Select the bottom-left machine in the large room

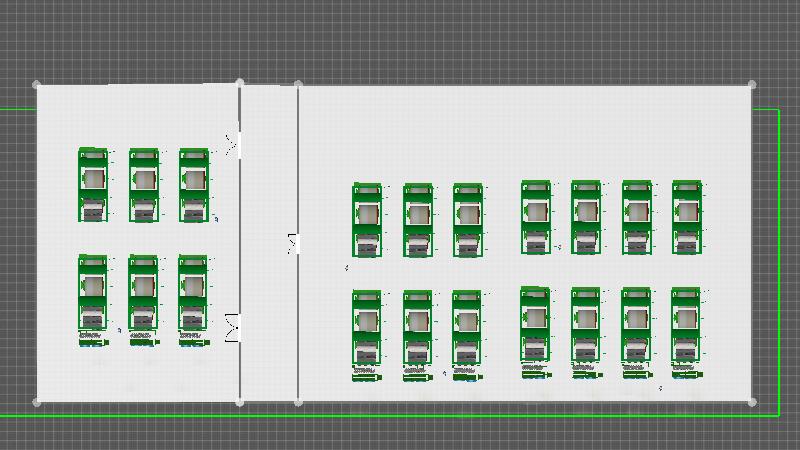coord(367,333)
